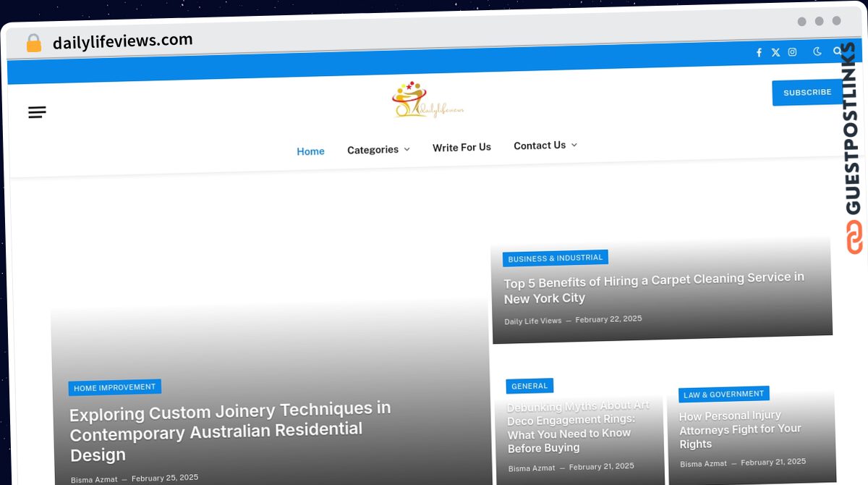Click the February 22, 2025 date
The width and height of the screenshot is (868, 485).
[x=608, y=319]
